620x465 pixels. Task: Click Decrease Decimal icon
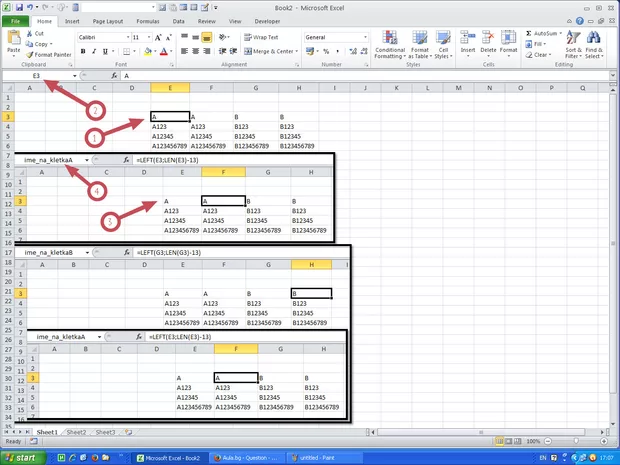364,51
